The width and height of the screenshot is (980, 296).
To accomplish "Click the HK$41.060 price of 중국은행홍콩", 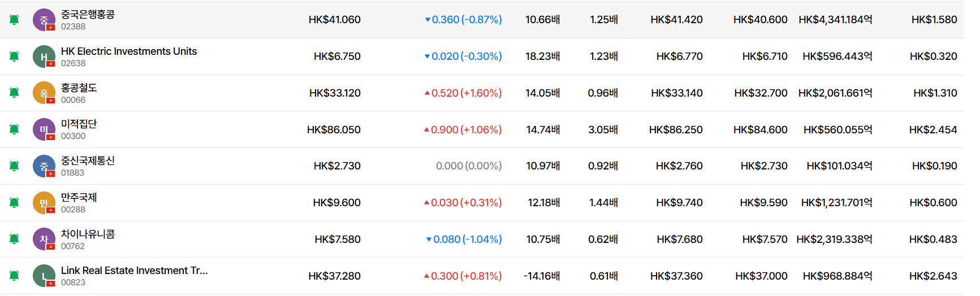I will tap(334, 20).
